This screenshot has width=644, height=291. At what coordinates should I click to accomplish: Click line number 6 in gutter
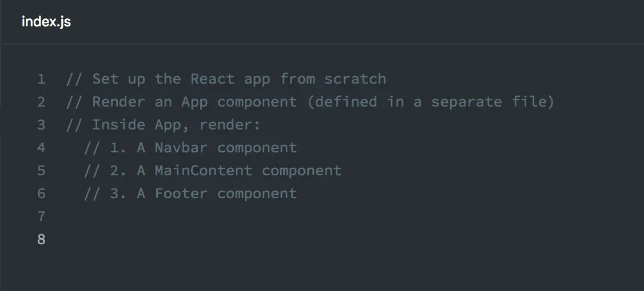[41, 194]
